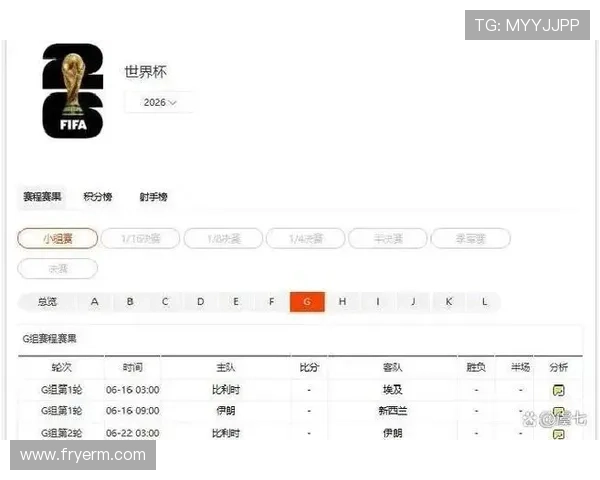The image size is (600, 480).
Task: Open analysis icon for 比利时 vs 埃及 match
Action: [559, 390]
